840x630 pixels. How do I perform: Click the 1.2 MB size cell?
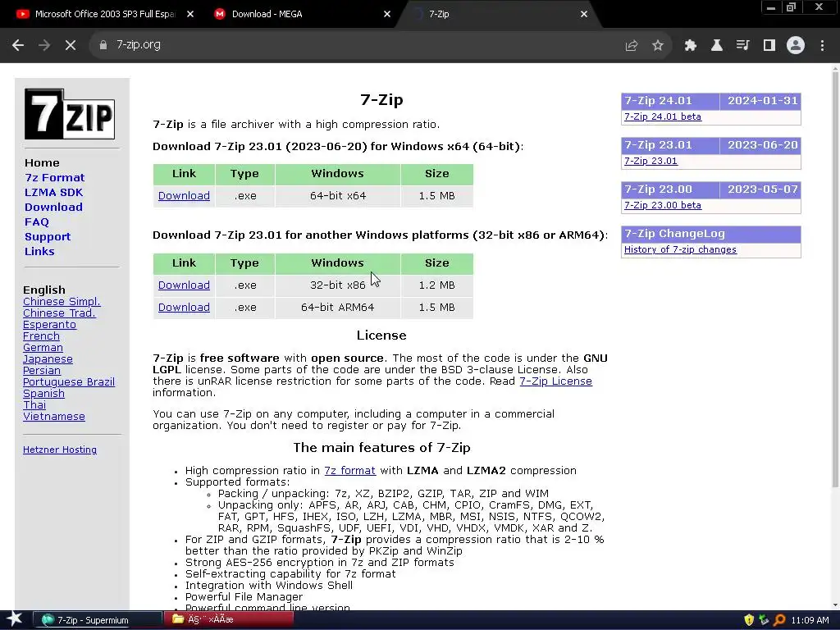click(x=436, y=285)
